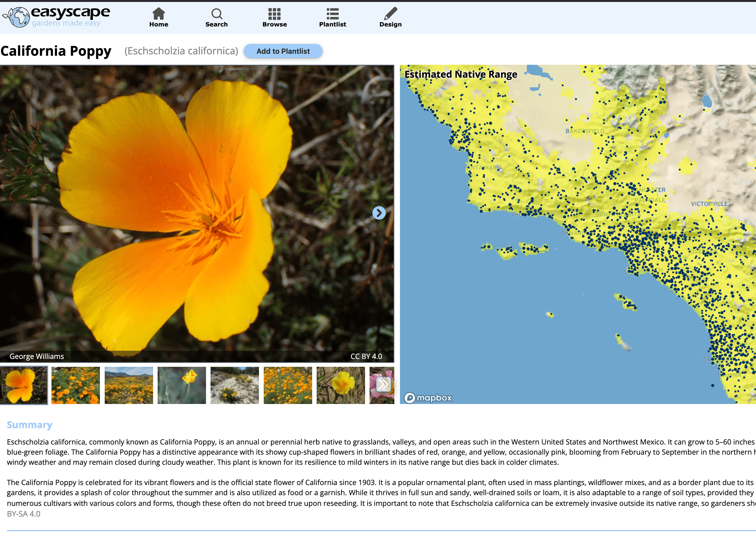
Task: Advance photo with next arrow
Action: [379, 213]
